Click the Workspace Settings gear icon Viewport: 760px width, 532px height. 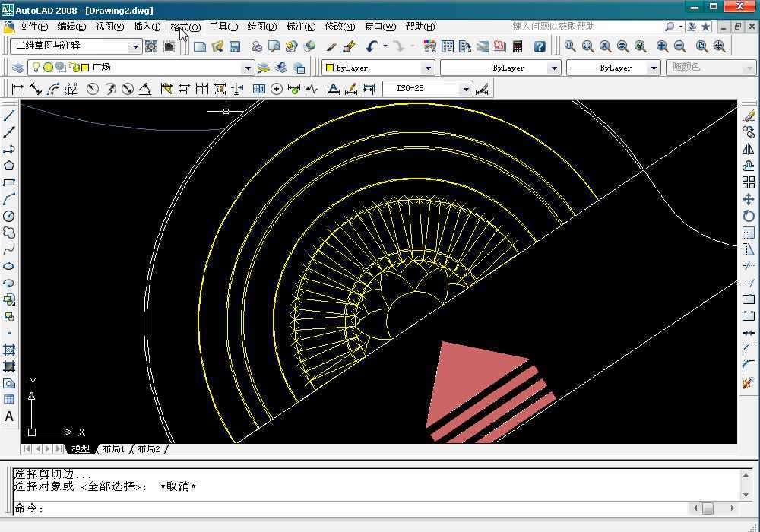(x=151, y=46)
